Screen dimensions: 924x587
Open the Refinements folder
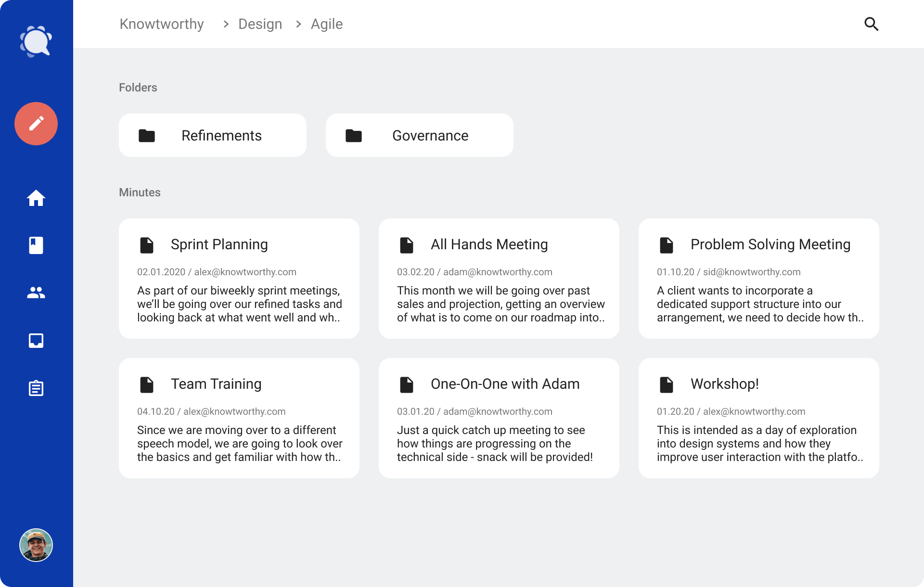[212, 135]
